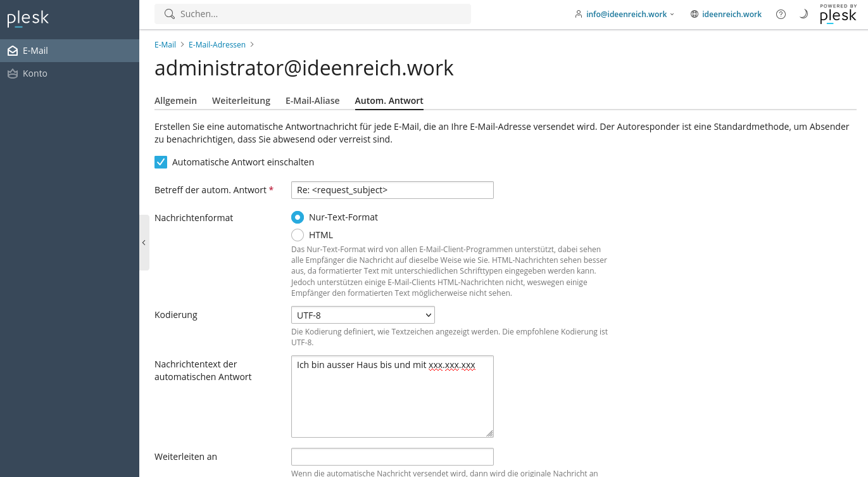Collapse the sidebar with the arrow handle
Viewport: 868px width, 477px height.
144,243
